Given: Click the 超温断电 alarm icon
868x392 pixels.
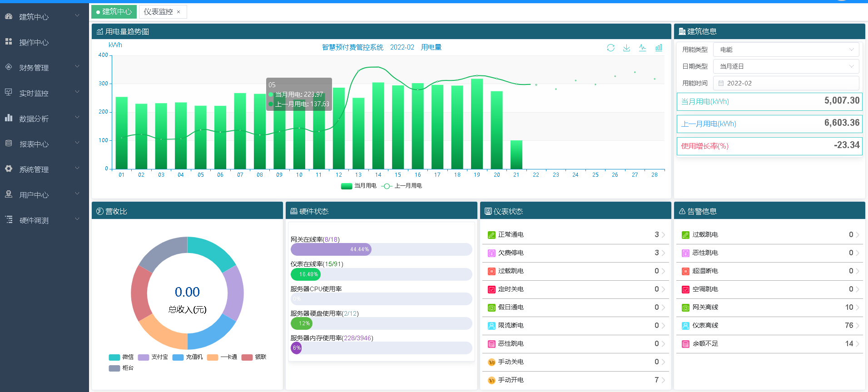Looking at the screenshot, I should [x=686, y=271].
